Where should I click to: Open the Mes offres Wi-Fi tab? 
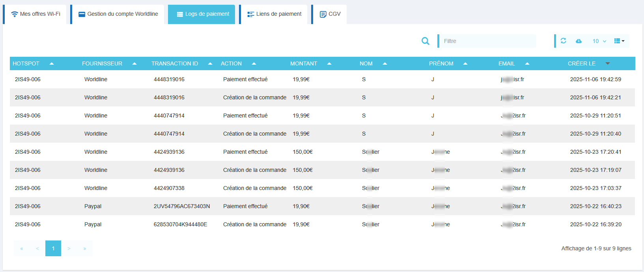coord(36,14)
